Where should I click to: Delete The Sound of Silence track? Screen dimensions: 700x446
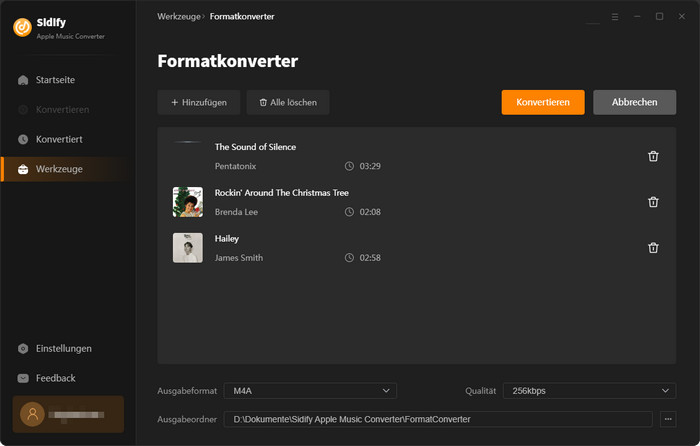[653, 156]
